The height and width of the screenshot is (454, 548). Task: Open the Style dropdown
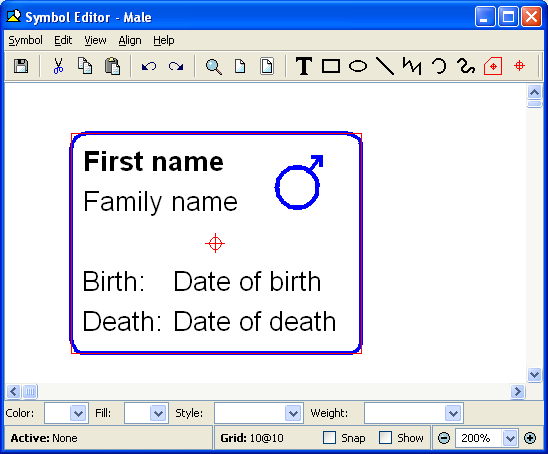click(x=293, y=413)
